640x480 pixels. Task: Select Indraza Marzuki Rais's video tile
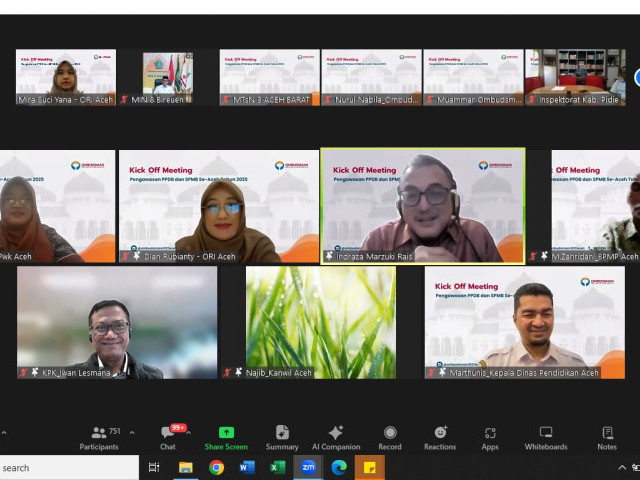point(422,205)
